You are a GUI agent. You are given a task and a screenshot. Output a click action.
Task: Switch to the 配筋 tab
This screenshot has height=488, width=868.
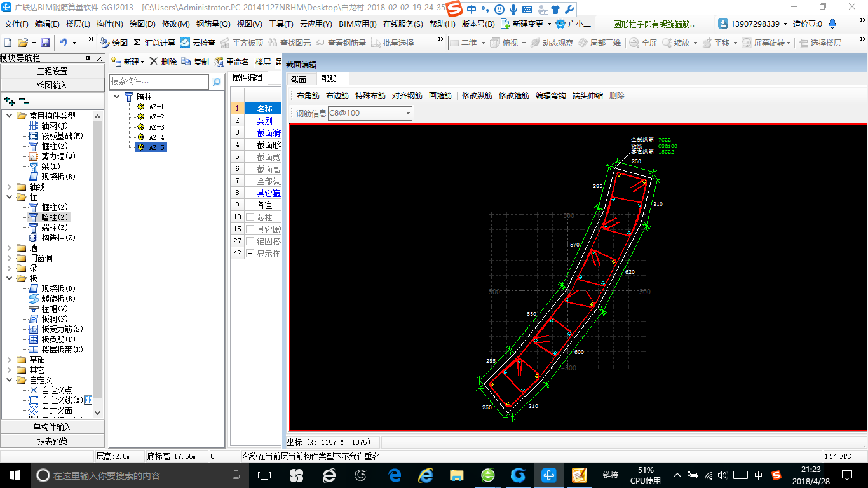coord(329,79)
